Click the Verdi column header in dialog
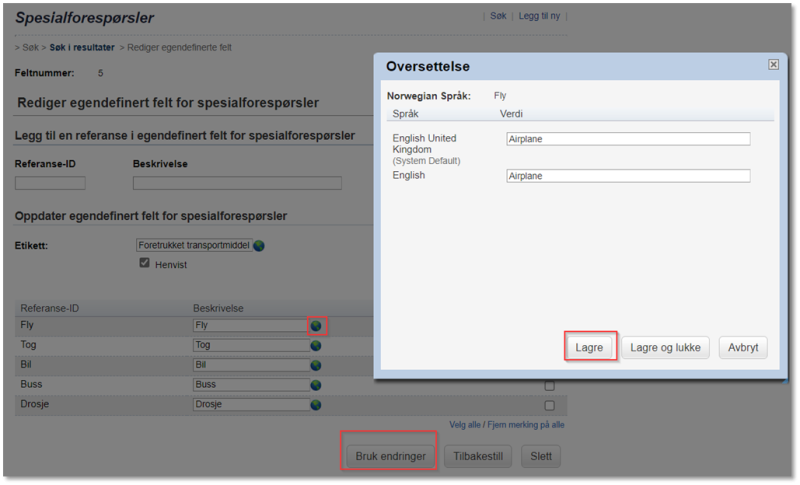Screen dimensions: 800x485 pyautogui.click(x=511, y=114)
